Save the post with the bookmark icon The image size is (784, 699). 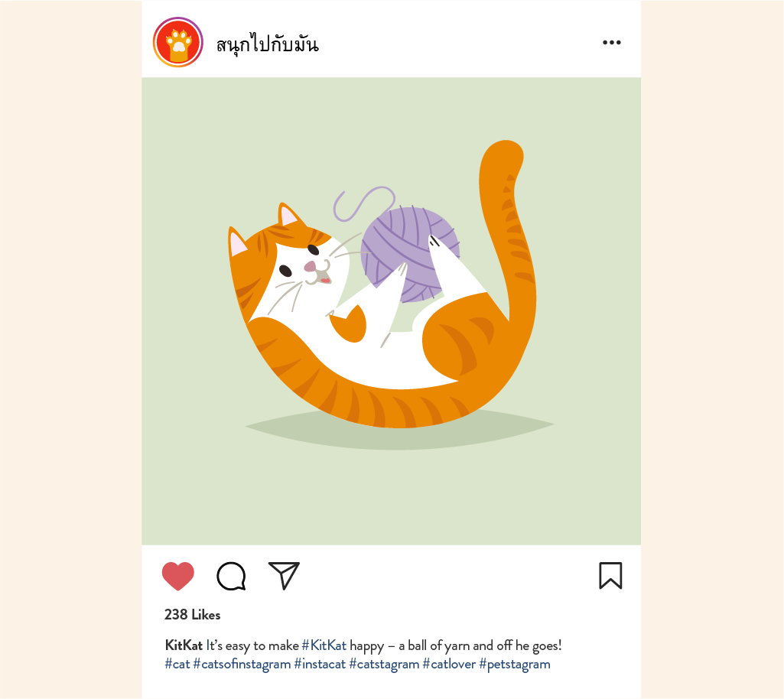tap(610, 576)
